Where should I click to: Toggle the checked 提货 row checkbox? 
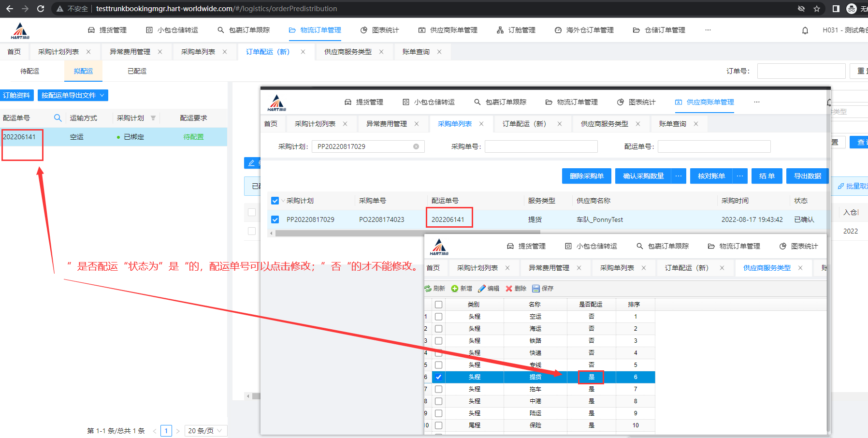[438, 377]
